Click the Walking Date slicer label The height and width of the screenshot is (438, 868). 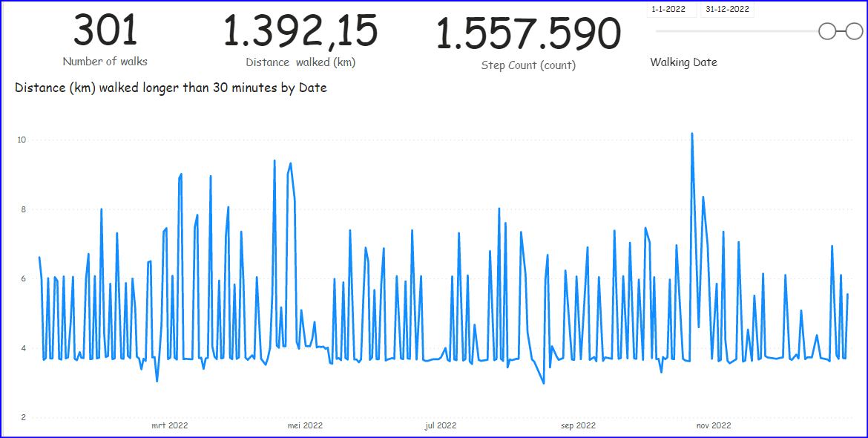click(684, 62)
